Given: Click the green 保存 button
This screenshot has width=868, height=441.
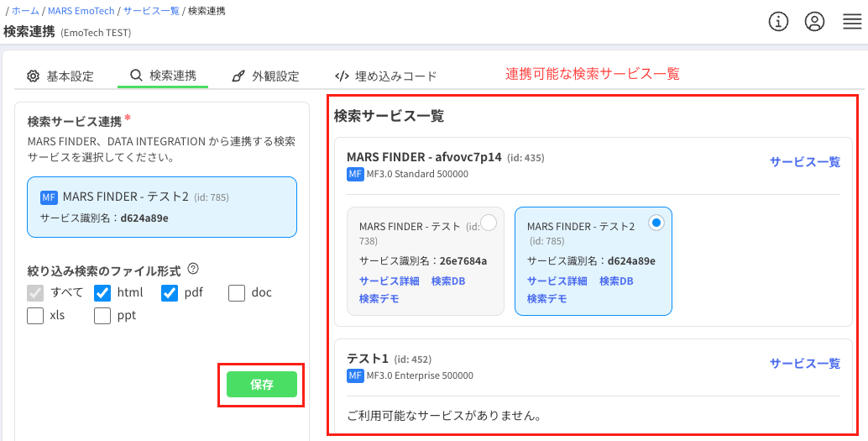Looking at the screenshot, I should (262, 385).
